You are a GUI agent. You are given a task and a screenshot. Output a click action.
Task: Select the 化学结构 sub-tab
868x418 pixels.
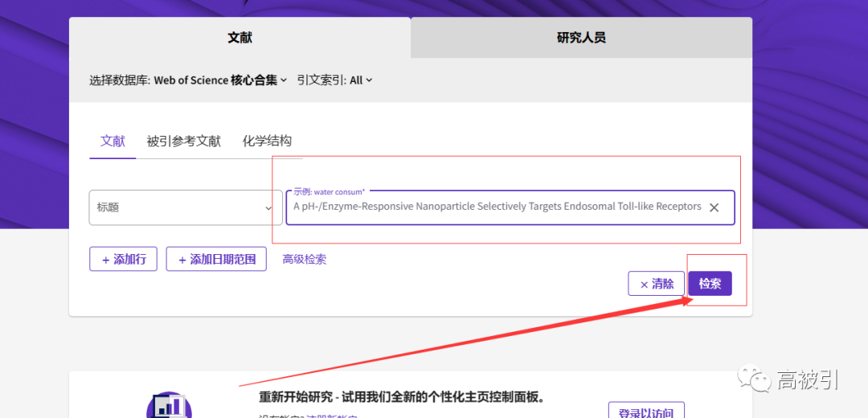tap(267, 141)
